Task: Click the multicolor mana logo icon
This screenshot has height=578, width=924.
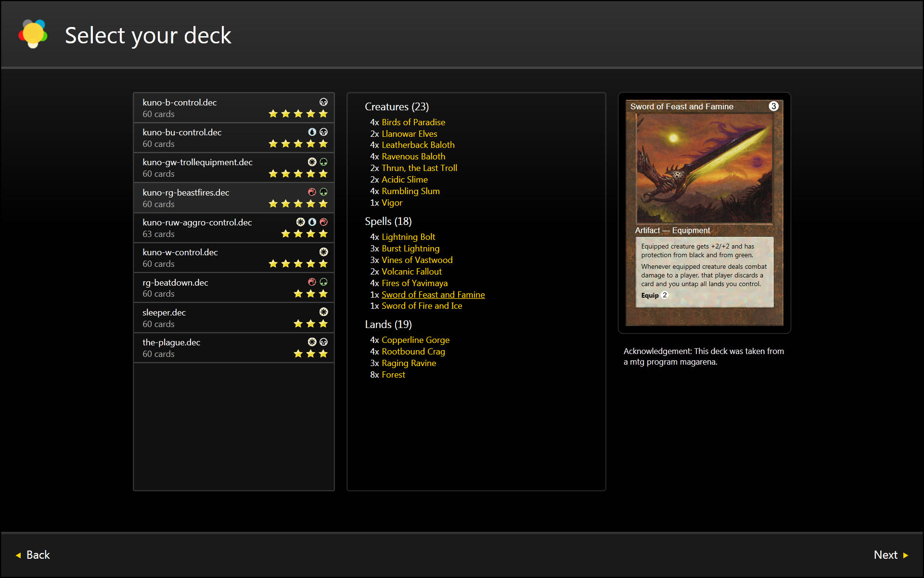Action: tap(33, 34)
